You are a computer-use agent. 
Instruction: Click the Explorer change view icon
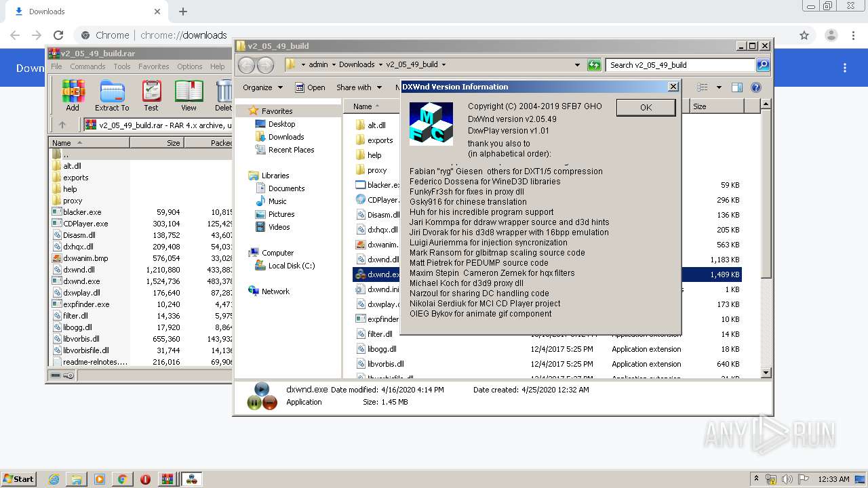[703, 87]
